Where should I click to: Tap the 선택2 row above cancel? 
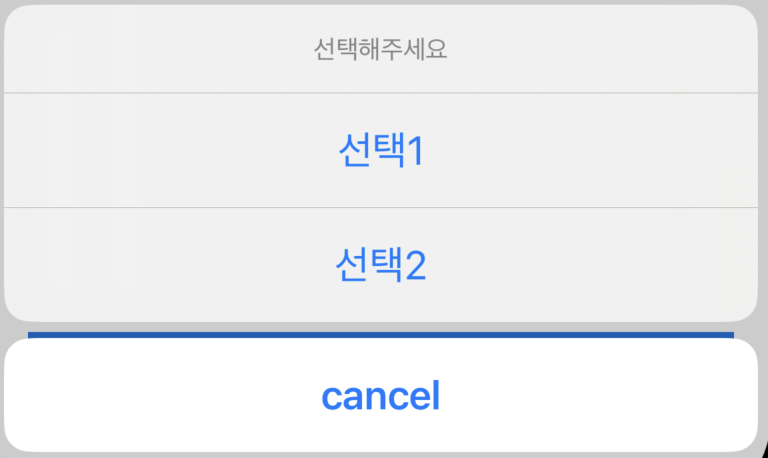click(x=380, y=265)
